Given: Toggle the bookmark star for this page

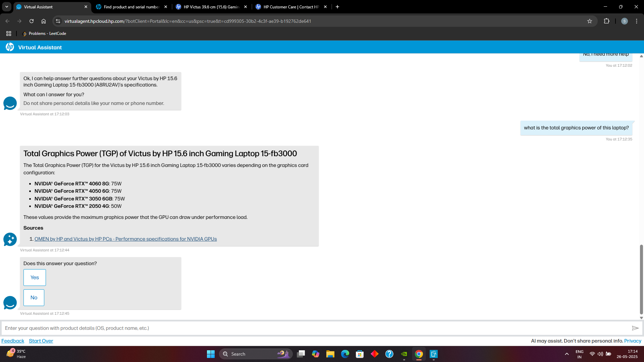Looking at the screenshot, I should 590,21.
